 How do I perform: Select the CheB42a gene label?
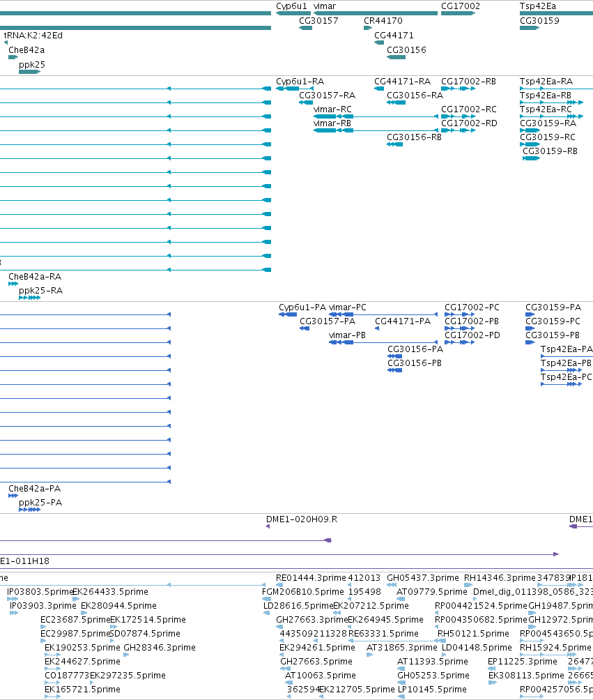point(26,50)
